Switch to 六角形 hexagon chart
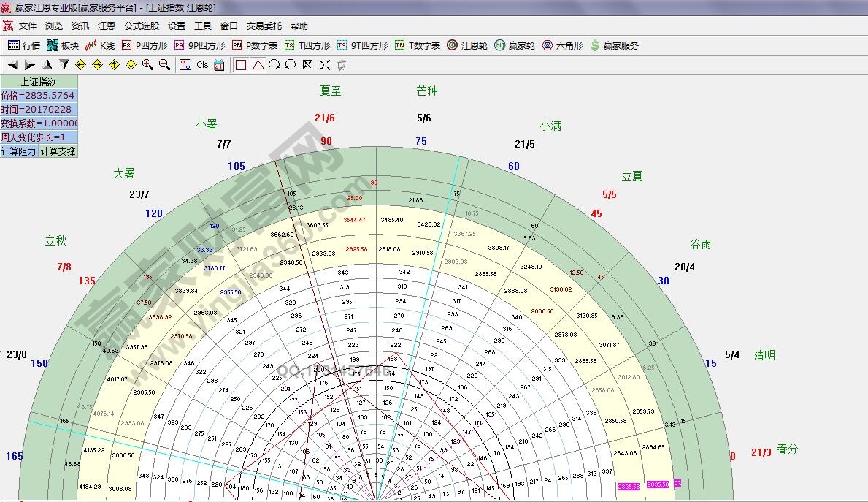 click(x=561, y=45)
